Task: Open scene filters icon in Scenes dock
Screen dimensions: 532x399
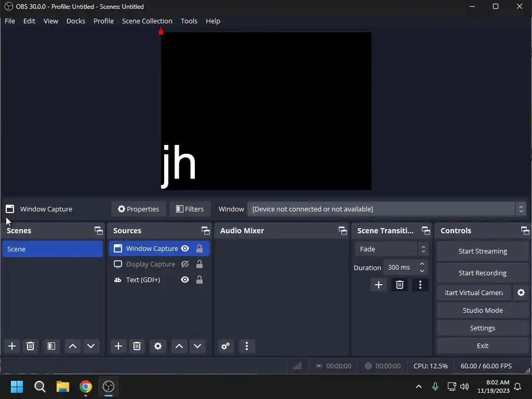Action: click(x=51, y=346)
